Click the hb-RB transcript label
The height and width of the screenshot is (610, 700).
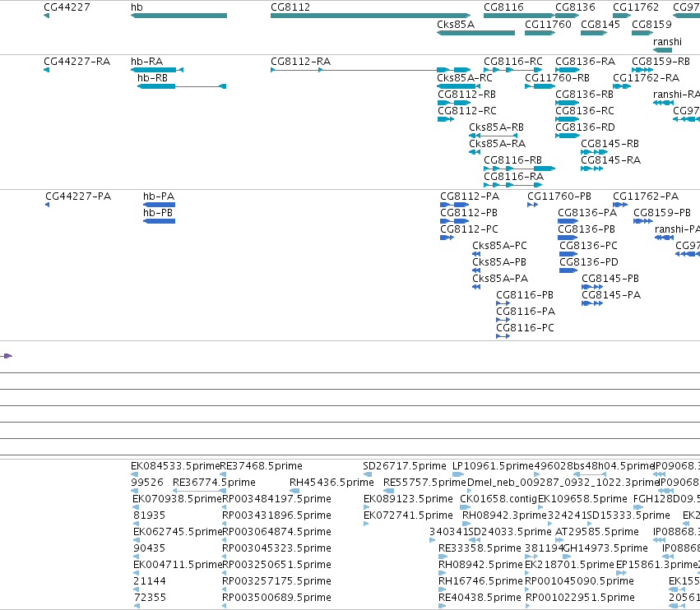point(153,78)
